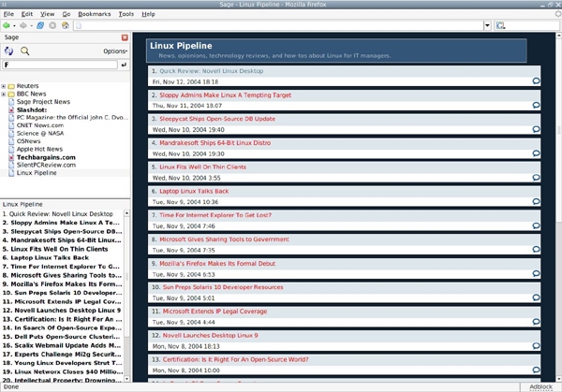Click the address bar field
This screenshot has height=392, width=562.
pos(279,25)
